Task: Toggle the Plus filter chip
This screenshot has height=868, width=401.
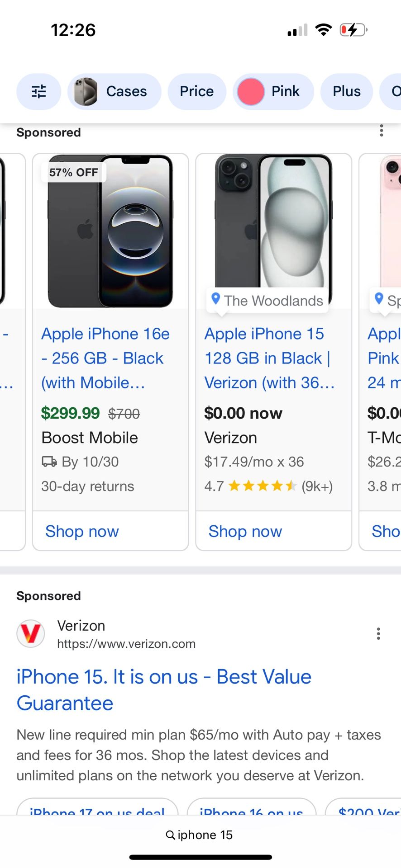Action: (346, 91)
